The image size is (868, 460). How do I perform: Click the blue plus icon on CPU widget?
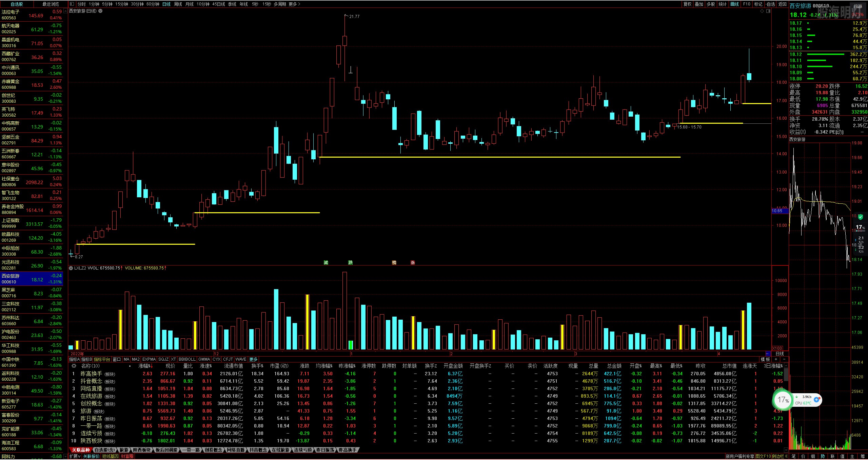coord(816,400)
